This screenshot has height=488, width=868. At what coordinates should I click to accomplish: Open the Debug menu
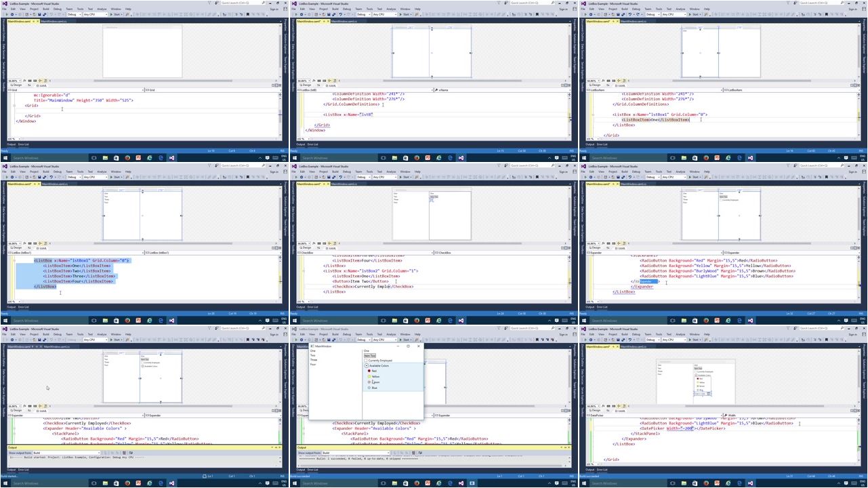(x=57, y=9)
